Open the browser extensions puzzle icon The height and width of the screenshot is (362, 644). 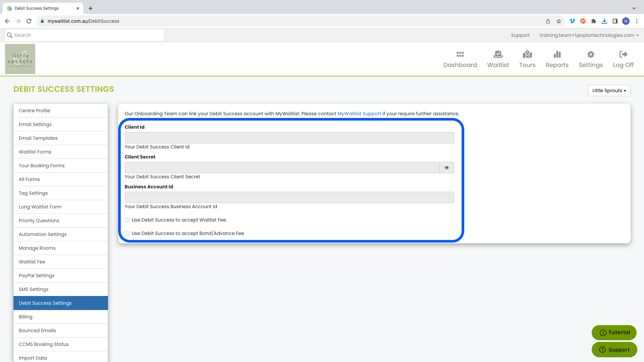tap(594, 21)
